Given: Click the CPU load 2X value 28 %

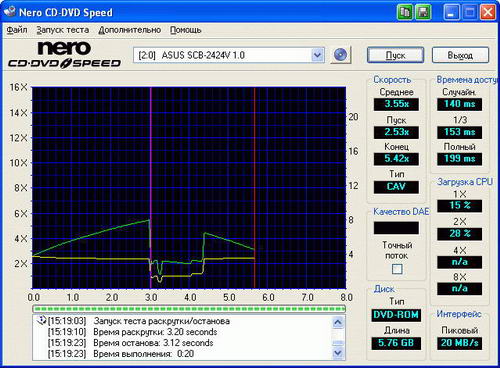Looking at the screenshot, I should tap(460, 234).
